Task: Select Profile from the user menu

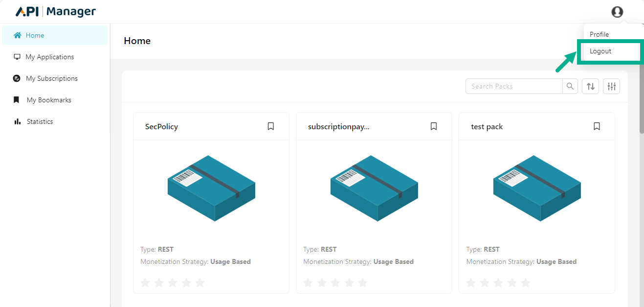Action: [599, 34]
